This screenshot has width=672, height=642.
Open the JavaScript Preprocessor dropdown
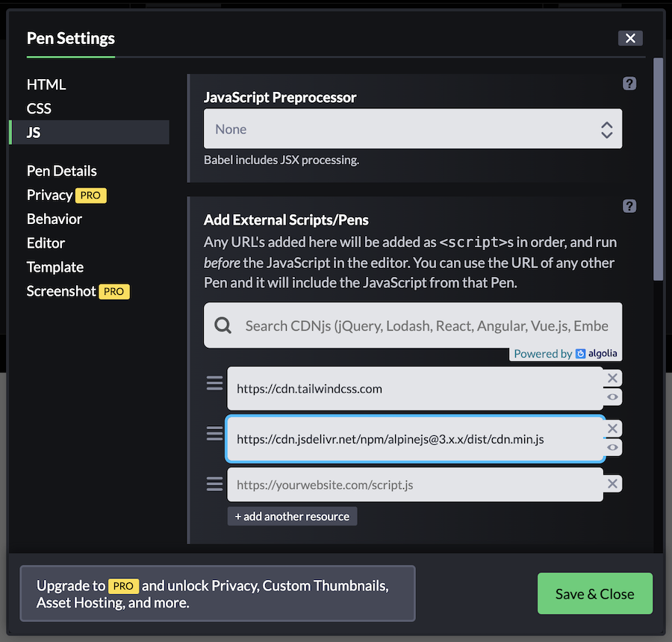(412, 129)
